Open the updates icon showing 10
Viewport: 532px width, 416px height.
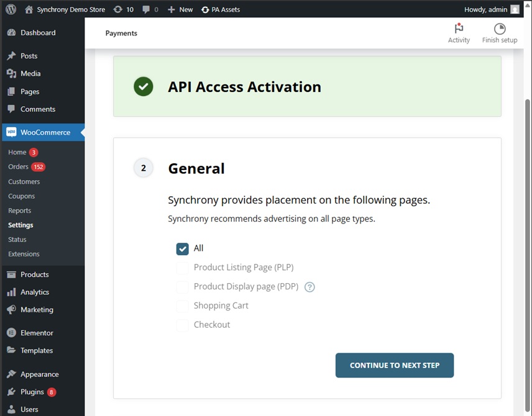[118, 9]
